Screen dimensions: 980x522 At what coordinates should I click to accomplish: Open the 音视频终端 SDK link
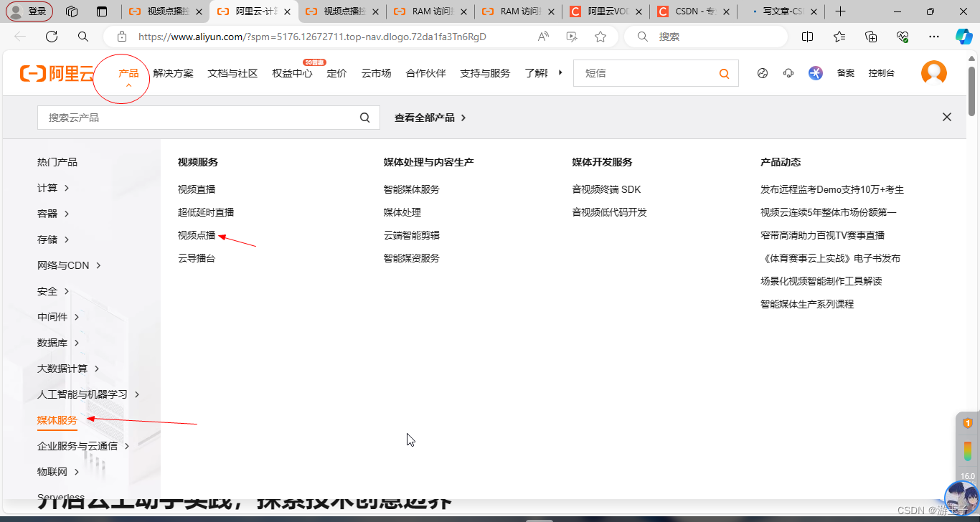point(606,189)
